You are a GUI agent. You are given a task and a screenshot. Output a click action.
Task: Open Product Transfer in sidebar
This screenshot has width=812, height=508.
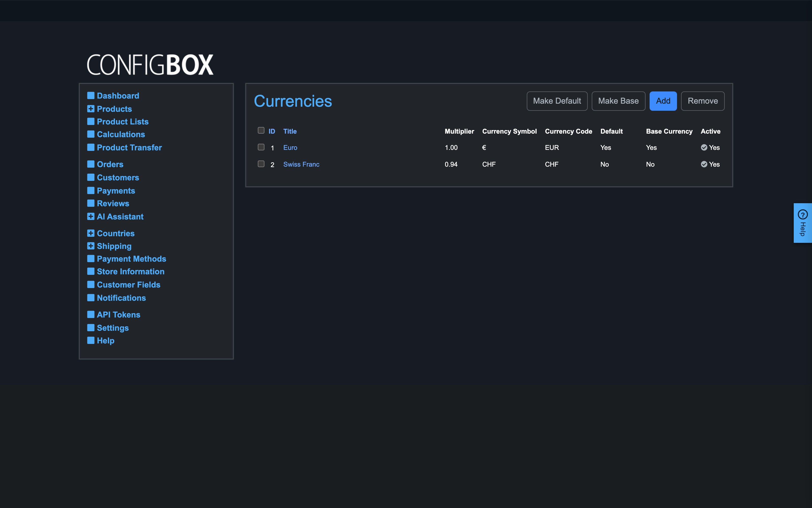coord(129,148)
